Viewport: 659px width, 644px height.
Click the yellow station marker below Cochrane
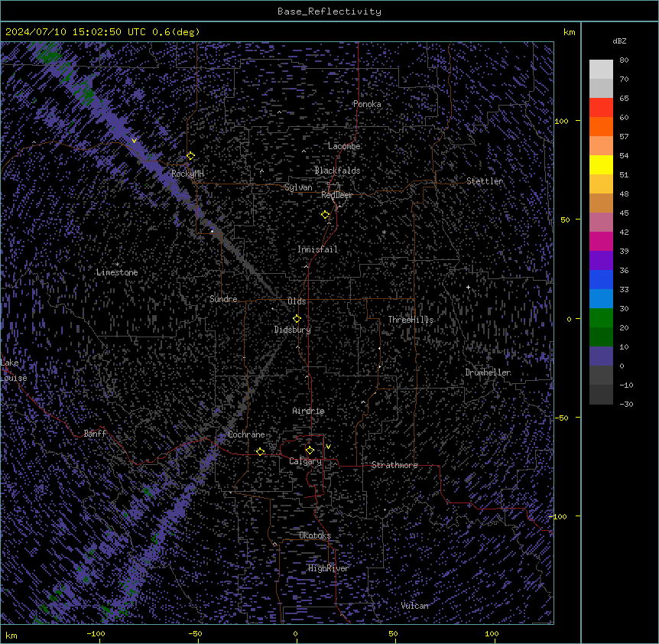(260, 452)
